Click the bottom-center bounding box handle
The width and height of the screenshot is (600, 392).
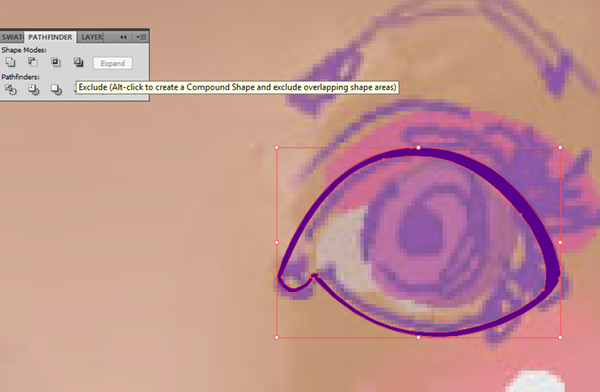418,337
